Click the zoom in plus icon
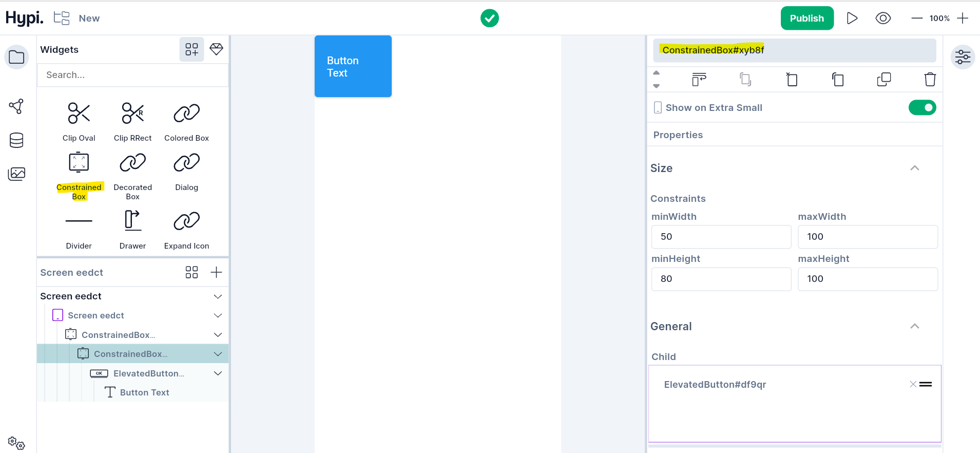The width and height of the screenshot is (980, 453). (x=963, y=18)
